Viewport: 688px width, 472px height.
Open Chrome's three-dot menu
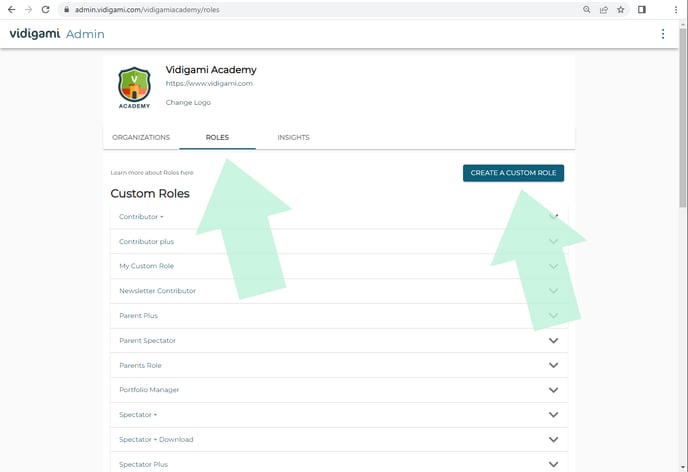[676, 10]
